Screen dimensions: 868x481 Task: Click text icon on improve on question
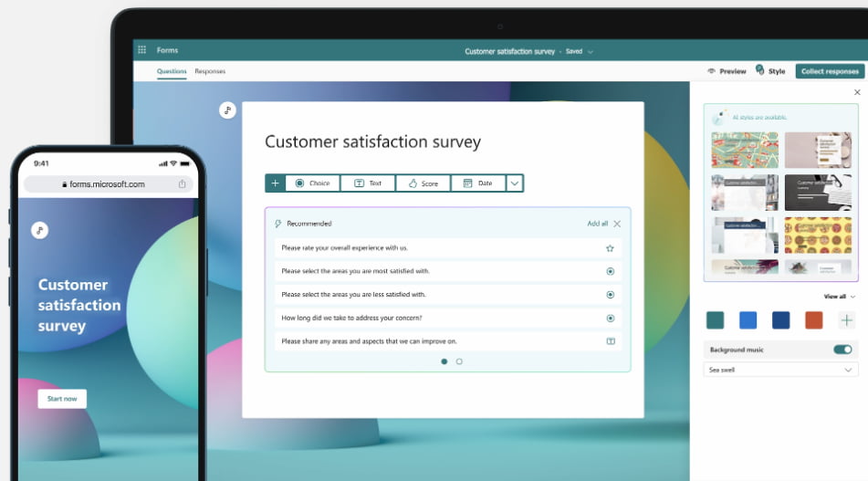(611, 341)
